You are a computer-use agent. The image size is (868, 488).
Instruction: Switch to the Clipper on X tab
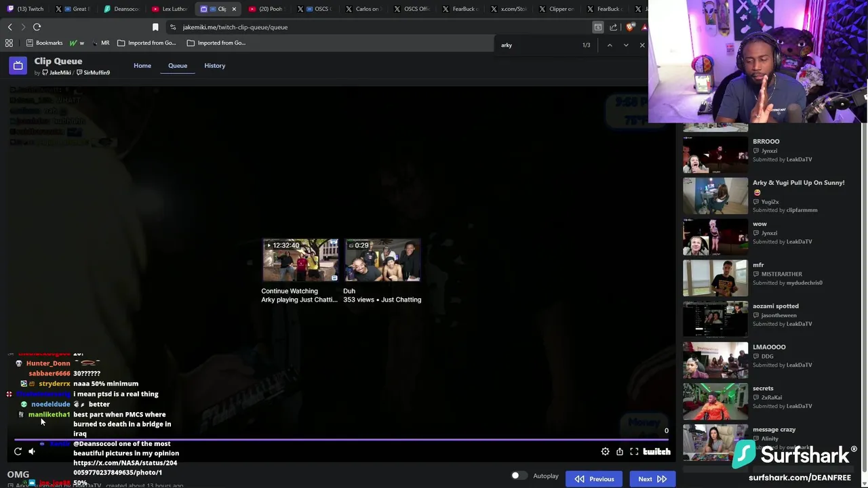(556, 9)
